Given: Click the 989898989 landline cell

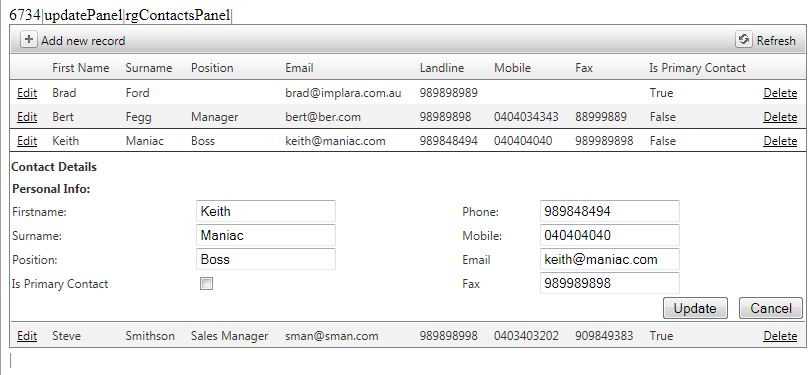Looking at the screenshot, I should click(448, 93).
